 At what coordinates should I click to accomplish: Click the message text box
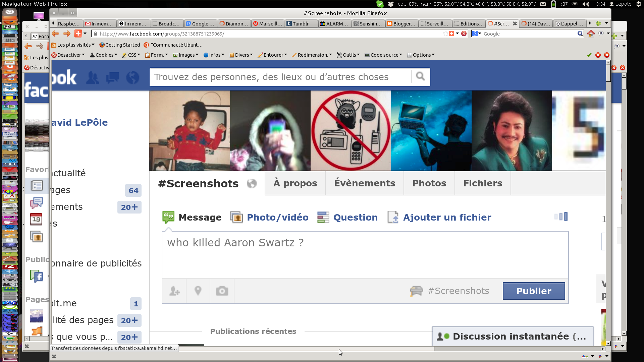tap(365, 254)
